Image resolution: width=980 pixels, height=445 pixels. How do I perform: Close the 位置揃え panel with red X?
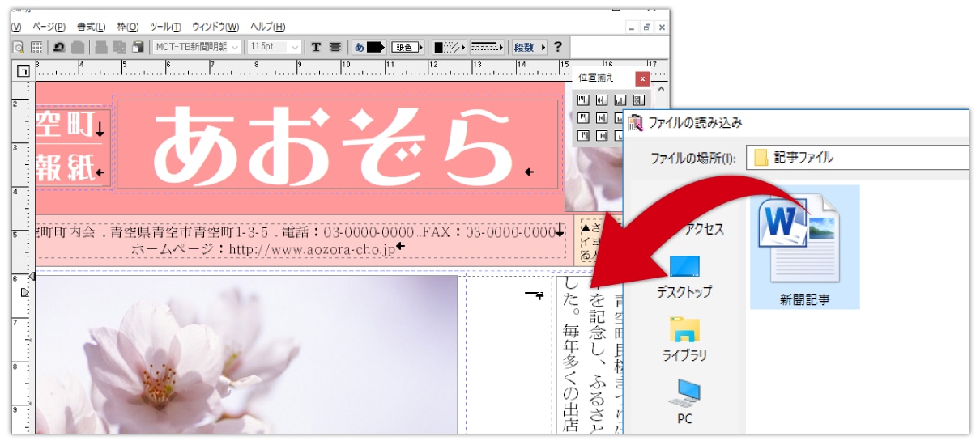pos(642,78)
